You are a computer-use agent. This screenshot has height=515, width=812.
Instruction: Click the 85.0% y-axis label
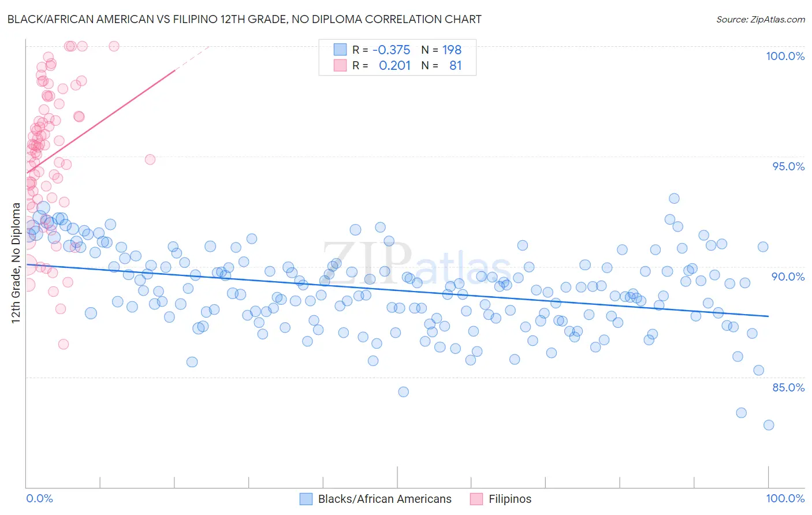[788, 387]
